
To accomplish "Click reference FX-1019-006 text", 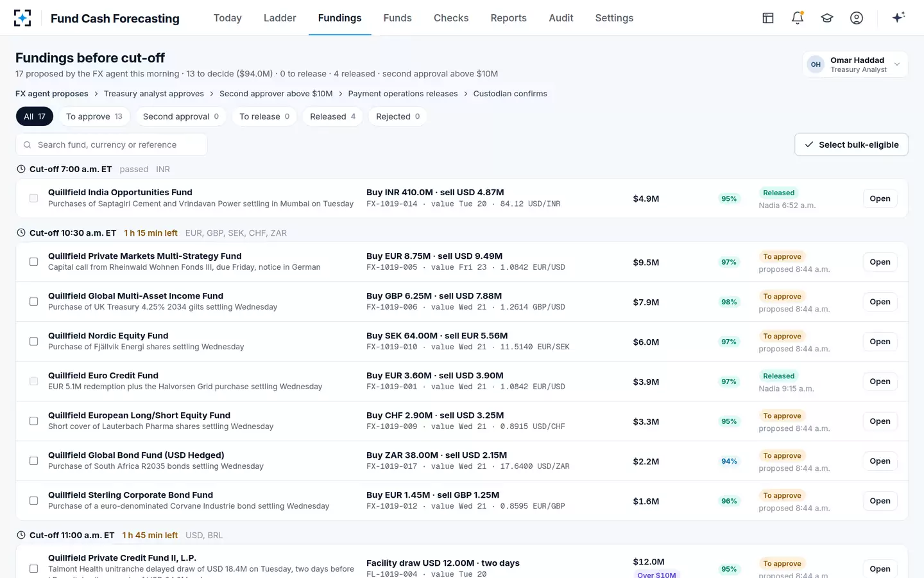I will 392,308.
